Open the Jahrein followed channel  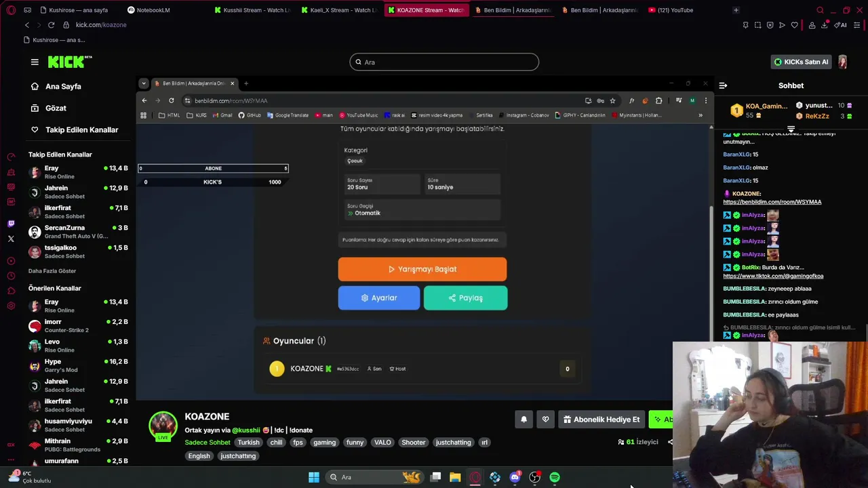tap(78, 192)
